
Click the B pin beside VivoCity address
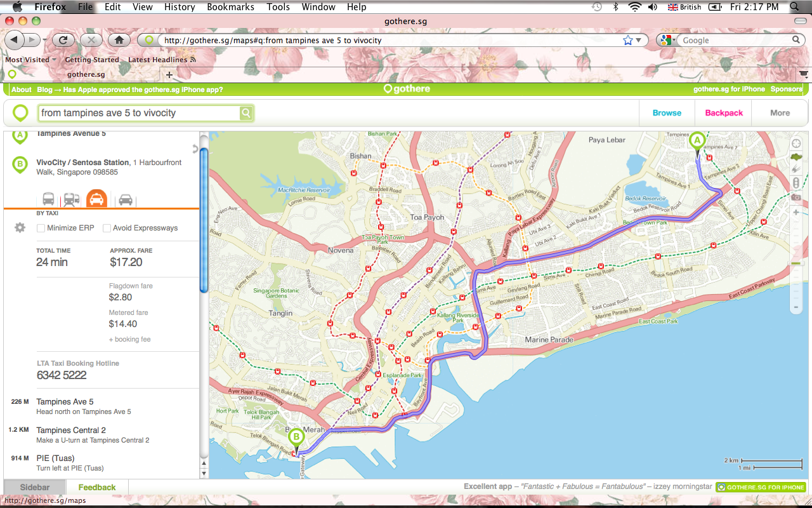pos(20,166)
